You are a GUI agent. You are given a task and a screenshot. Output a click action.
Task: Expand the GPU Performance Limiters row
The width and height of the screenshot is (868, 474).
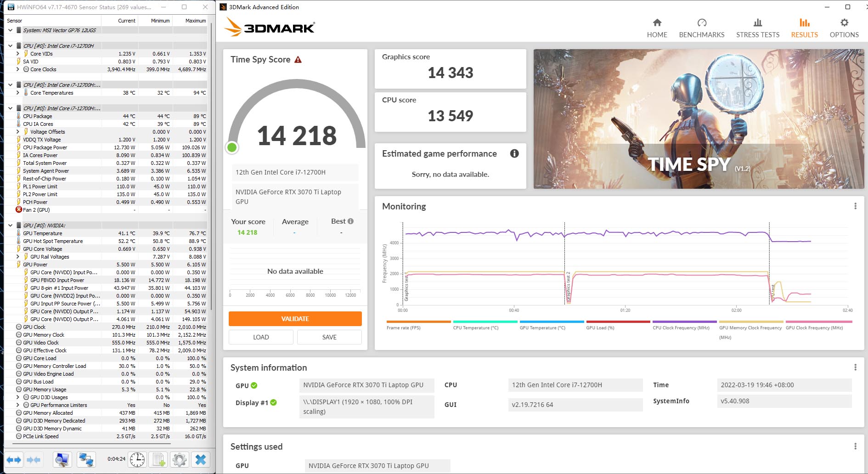click(x=18, y=405)
